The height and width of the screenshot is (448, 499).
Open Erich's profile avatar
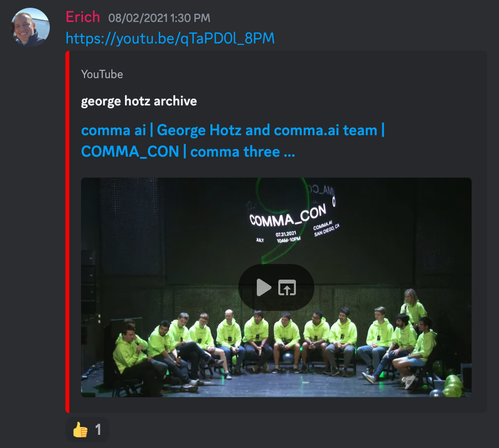[x=30, y=27]
